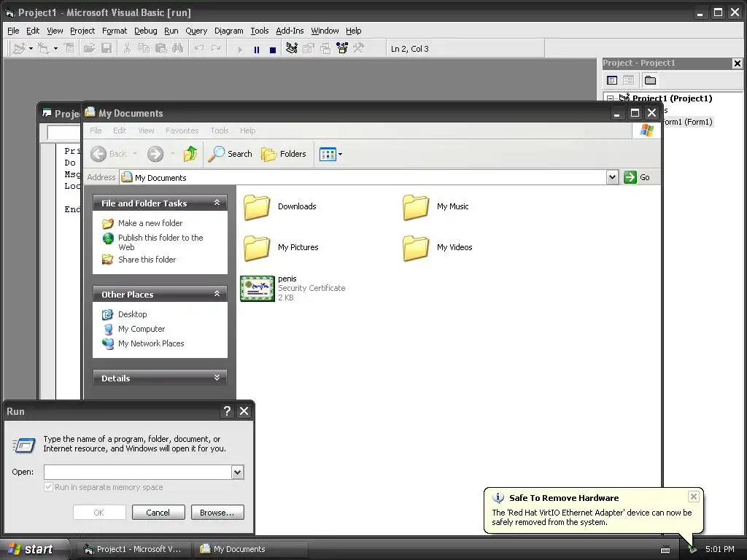747x560 pixels.
Task: Click the Menu Editor toolbar icon
Action: coord(69,48)
